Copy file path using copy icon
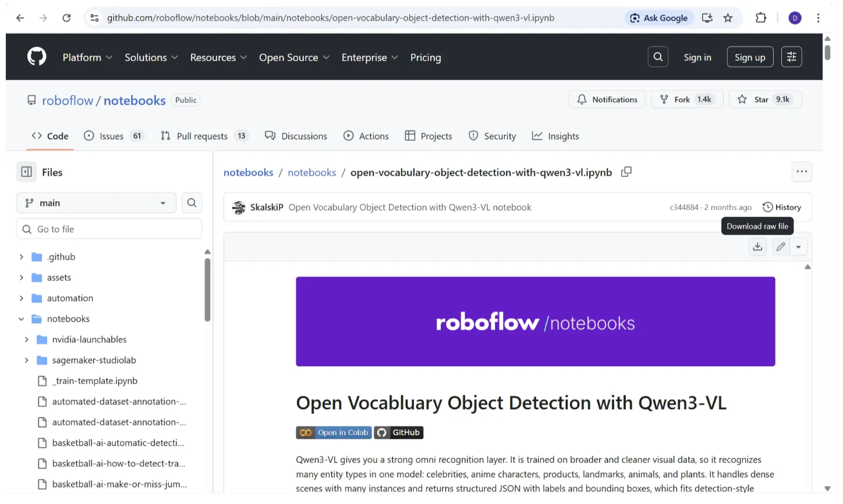This screenshot has width=843, height=504. [x=626, y=172]
